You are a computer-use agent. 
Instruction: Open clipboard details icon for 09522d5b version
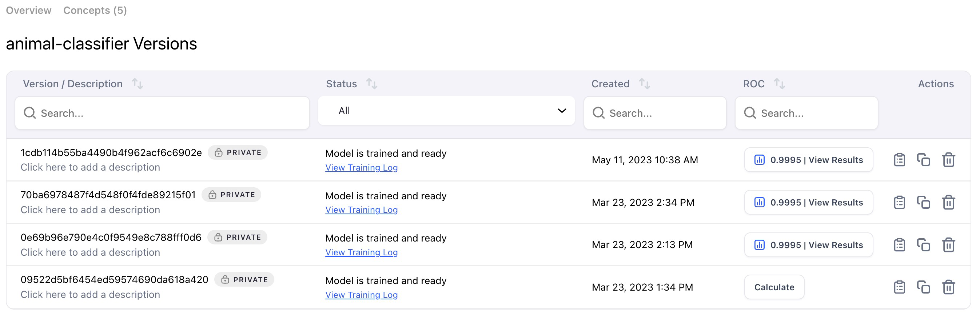[899, 287]
